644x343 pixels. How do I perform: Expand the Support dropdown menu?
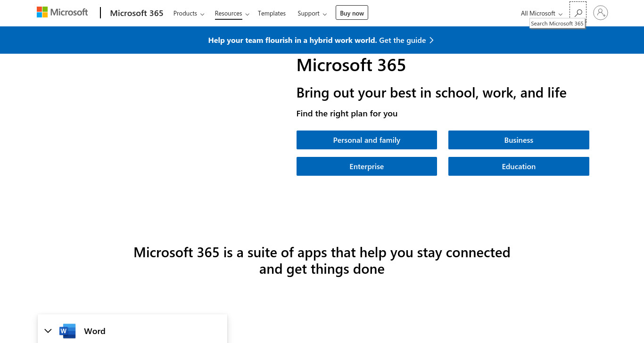pos(312,13)
